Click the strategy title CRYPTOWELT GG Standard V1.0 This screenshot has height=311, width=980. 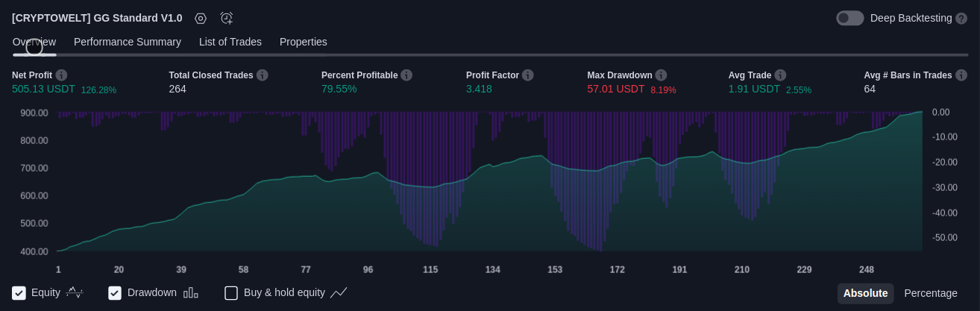click(x=97, y=18)
